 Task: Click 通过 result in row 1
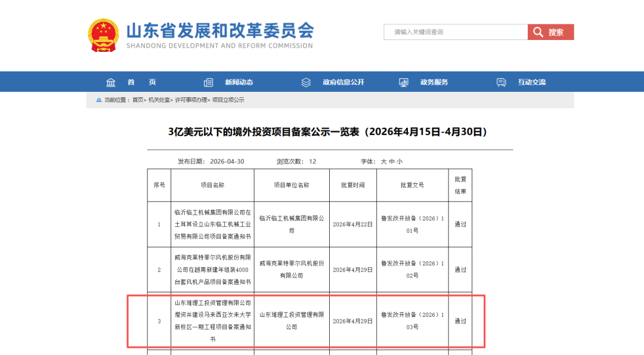[460, 224]
